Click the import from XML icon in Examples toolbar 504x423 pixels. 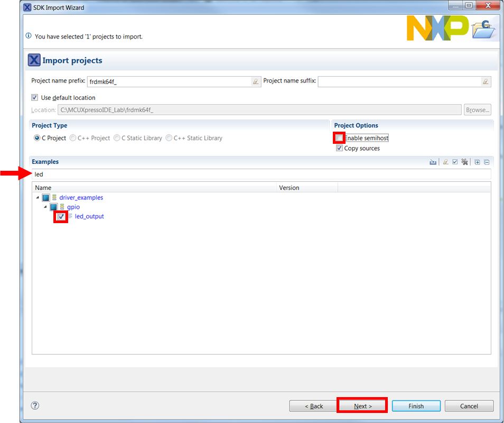(433, 162)
